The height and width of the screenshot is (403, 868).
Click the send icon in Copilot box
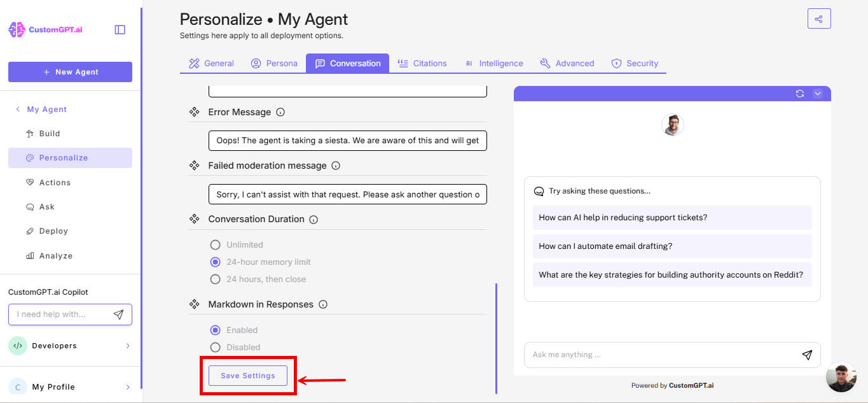[118, 315]
